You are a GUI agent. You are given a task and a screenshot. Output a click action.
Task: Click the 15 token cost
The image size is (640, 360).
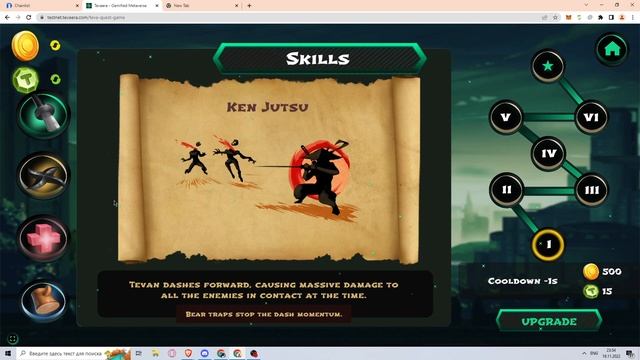[598, 291]
